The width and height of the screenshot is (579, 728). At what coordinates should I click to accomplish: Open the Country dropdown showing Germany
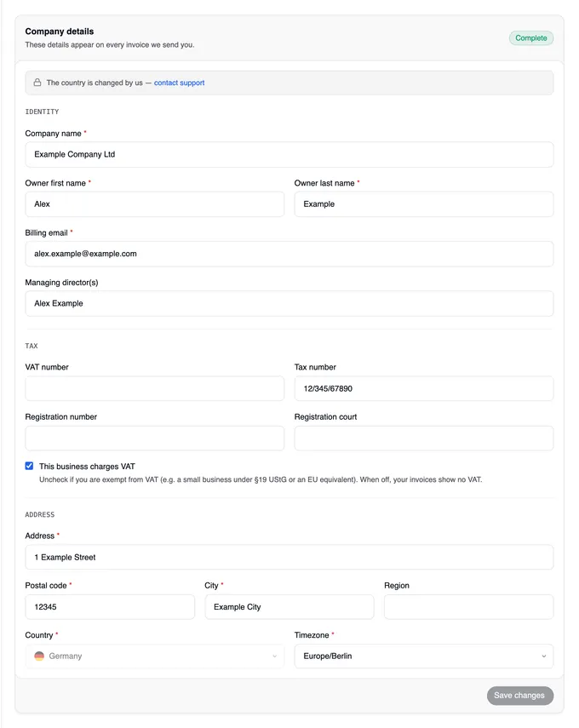point(155,656)
